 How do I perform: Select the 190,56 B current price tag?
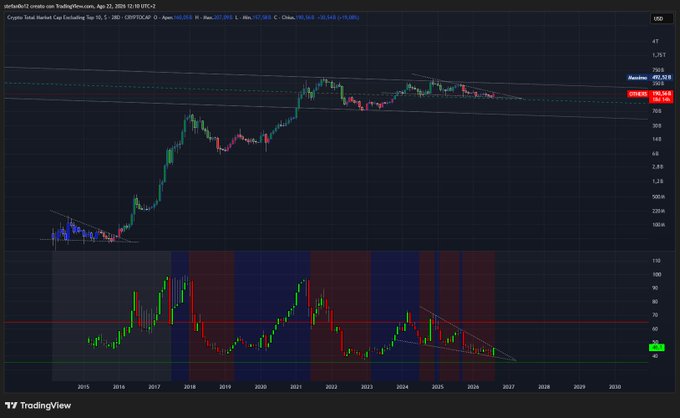(661, 94)
